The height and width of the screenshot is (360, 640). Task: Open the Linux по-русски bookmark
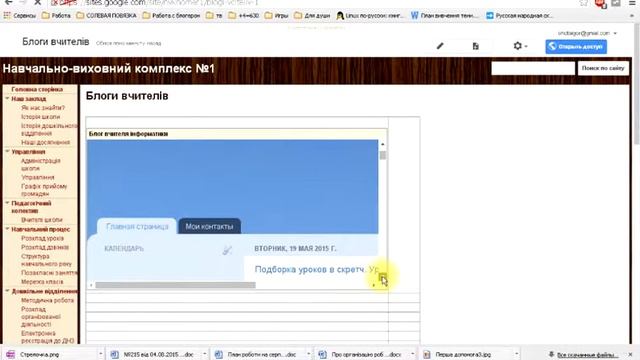click(x=370, y=16)
